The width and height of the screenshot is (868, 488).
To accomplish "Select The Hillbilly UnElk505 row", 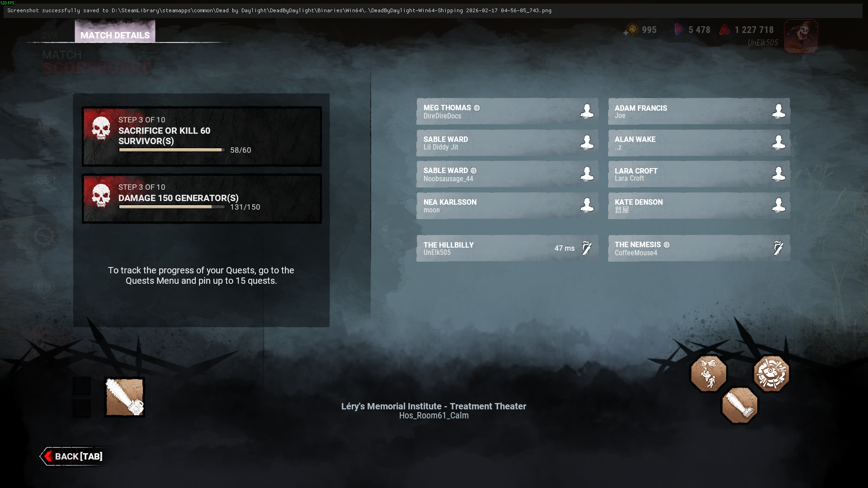I will coord(507,248).
